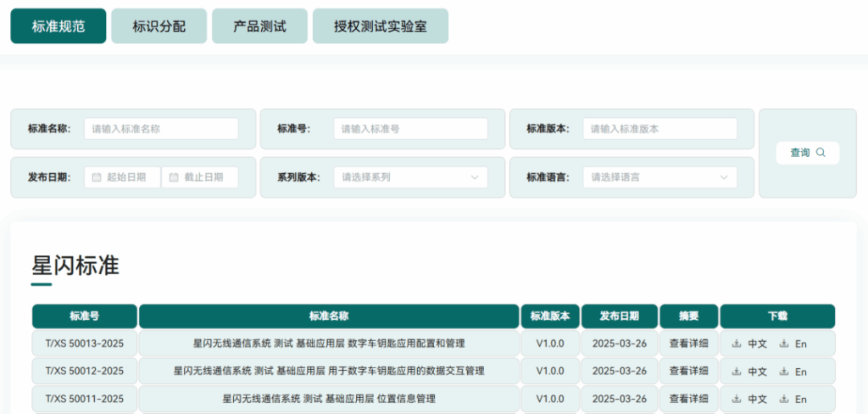Click the 标准名称 input field
Image resolution: width=868 pixels, height=414 pixels.
pos(161,129)
